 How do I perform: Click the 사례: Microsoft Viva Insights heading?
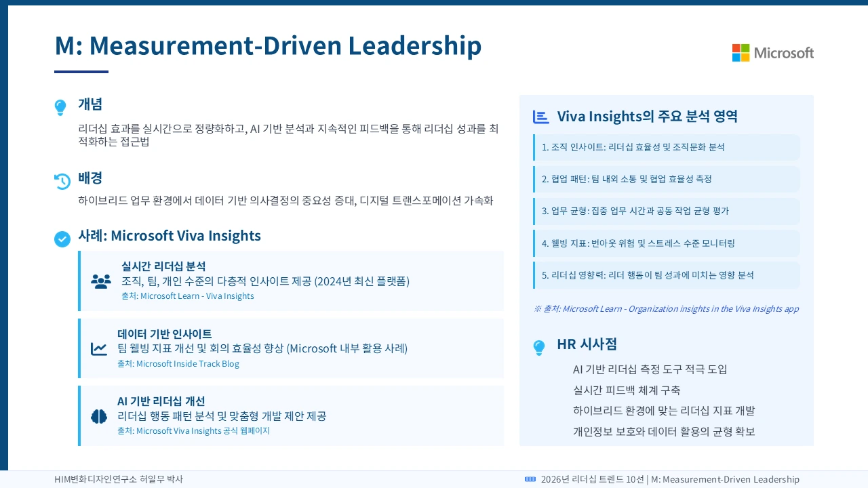(x=170, y=236)
